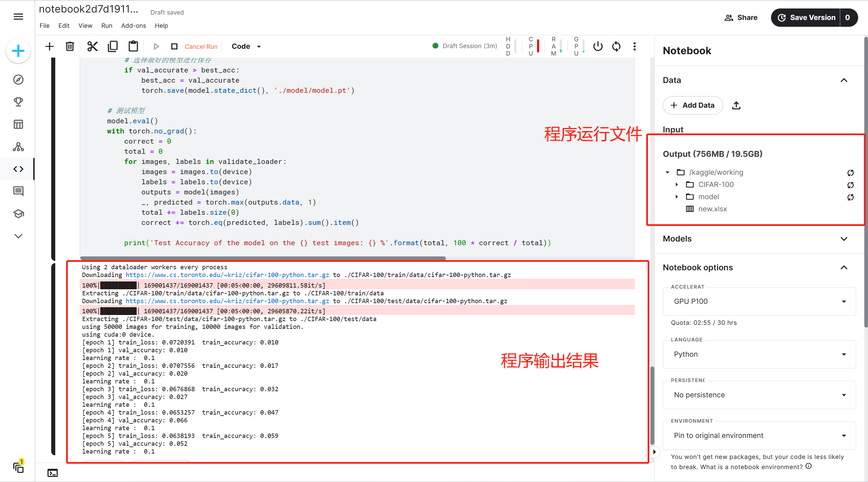Image resolution: width=868 pixels, height=482 pixels.
Task: Click the Save Version button
Action: click(x=813, y=17)
